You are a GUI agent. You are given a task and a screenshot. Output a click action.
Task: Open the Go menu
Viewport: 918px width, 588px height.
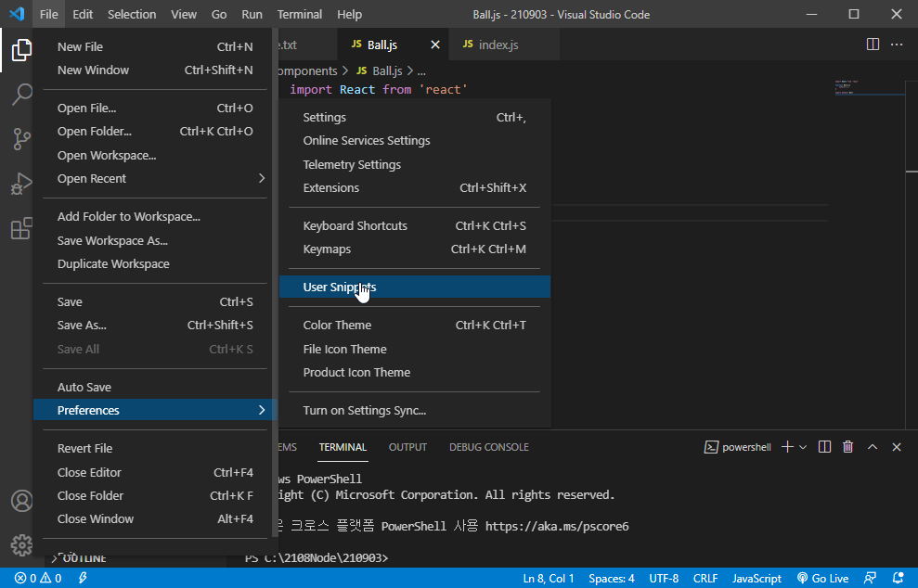pos(218,14)
